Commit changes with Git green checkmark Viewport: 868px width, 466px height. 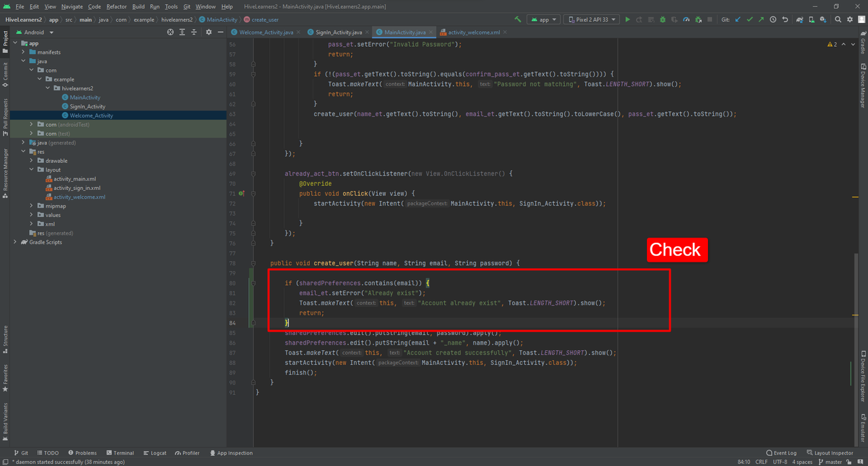pos(749,20)
